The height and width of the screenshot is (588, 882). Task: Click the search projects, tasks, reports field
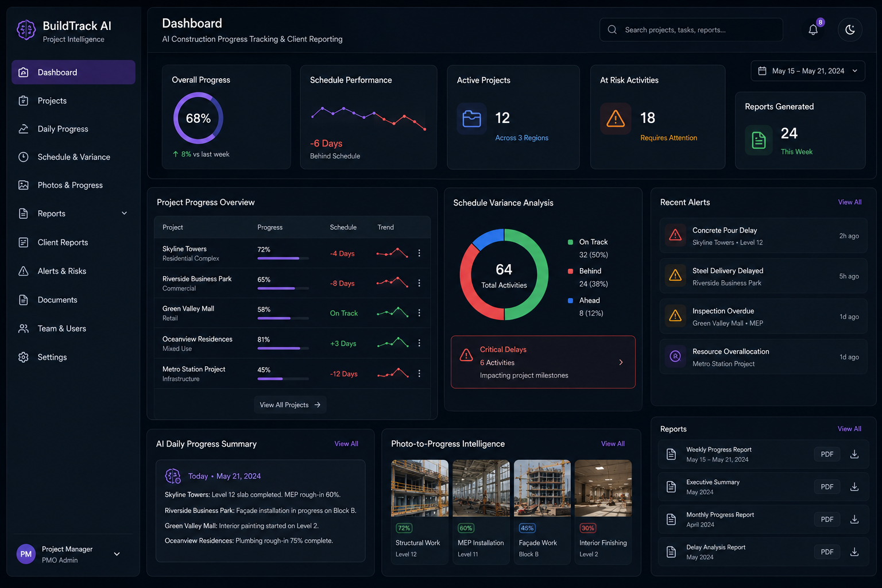[691, 30]
